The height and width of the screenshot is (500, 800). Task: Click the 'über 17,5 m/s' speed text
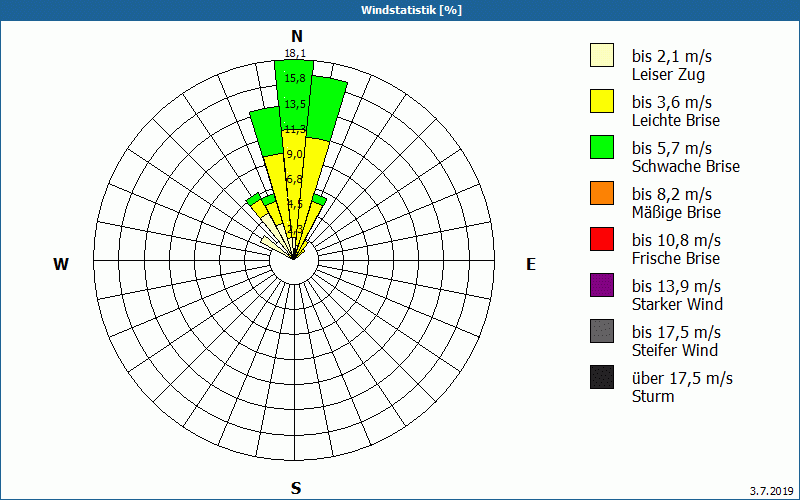pyautogui.click(x=682, y=378)
